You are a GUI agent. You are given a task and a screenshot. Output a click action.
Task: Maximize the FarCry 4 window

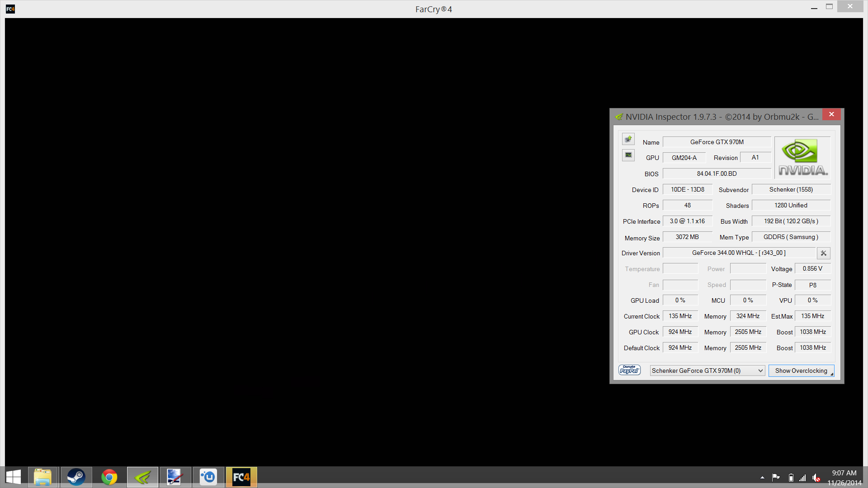point(829,7)
